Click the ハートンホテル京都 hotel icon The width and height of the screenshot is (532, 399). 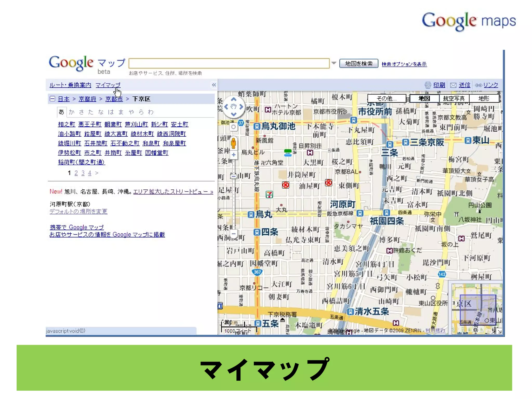[x=268, y=110]
